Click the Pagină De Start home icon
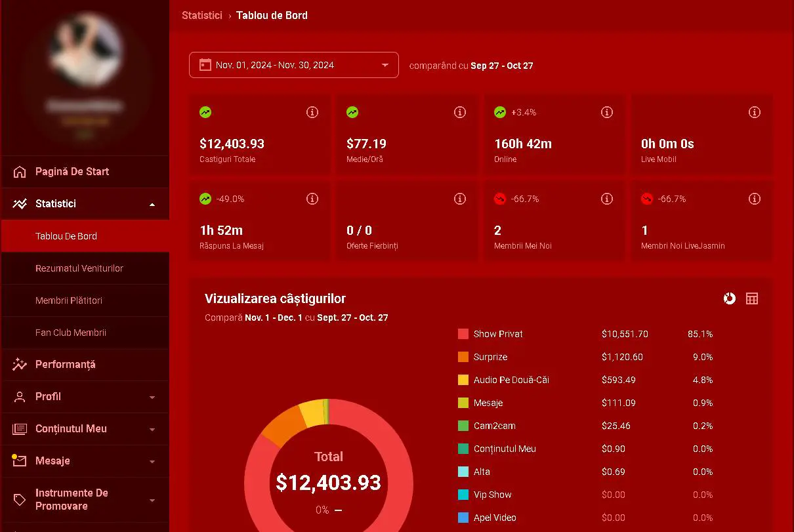The image size is (794, 532). tap(20, 172)
